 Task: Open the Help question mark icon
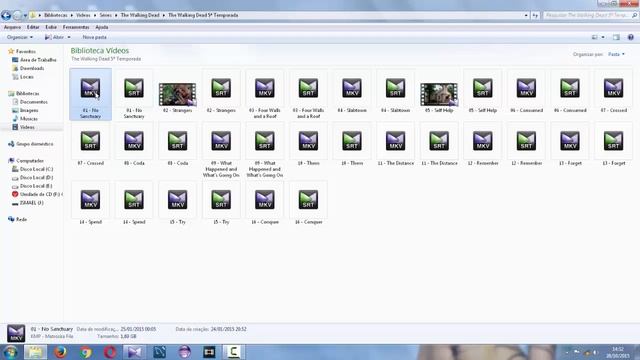[x=631, y=37]
